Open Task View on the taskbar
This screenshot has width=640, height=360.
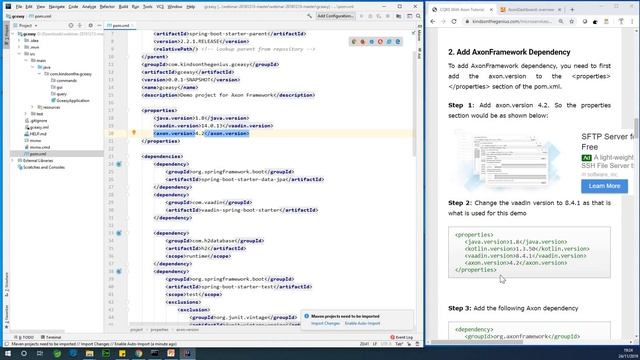click(40, 353)
